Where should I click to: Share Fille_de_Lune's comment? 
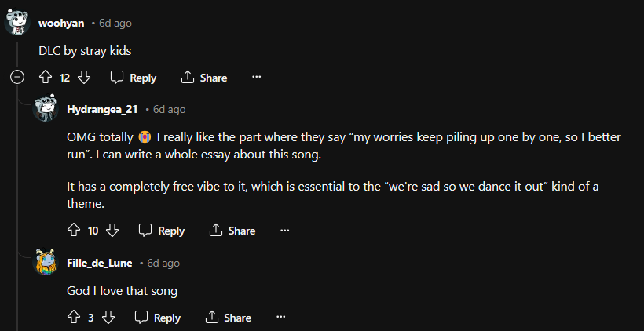pyautogui.click(x=229, y=317)
